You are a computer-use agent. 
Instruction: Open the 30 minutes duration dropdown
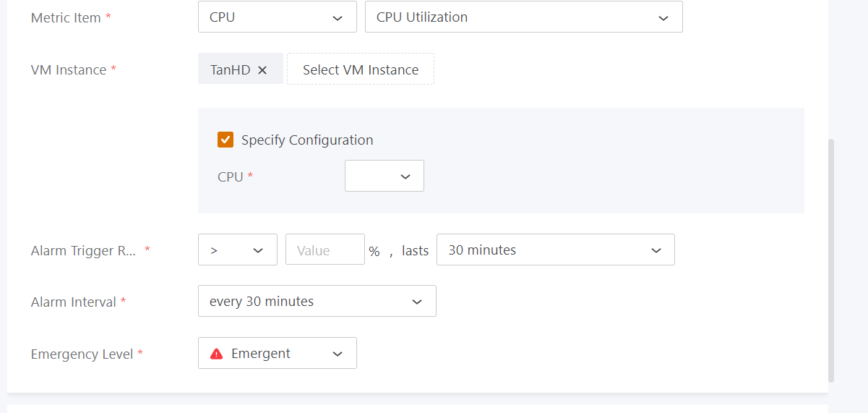(555, 250)
